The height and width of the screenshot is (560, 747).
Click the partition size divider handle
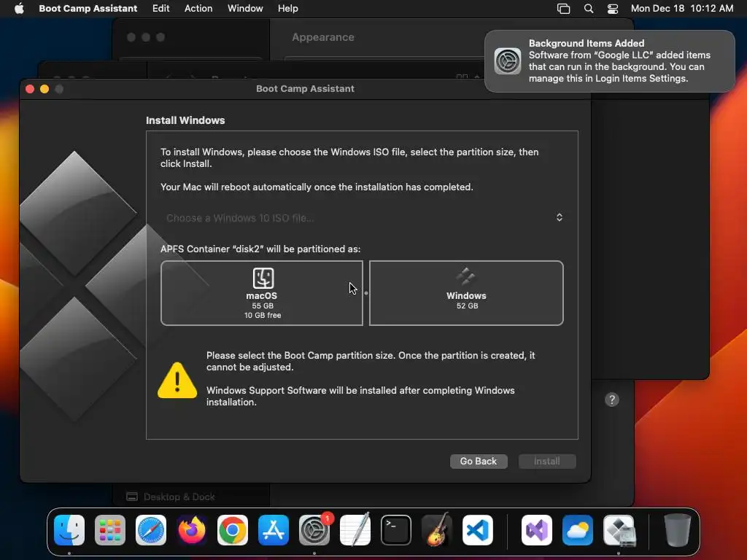[366, 293]
